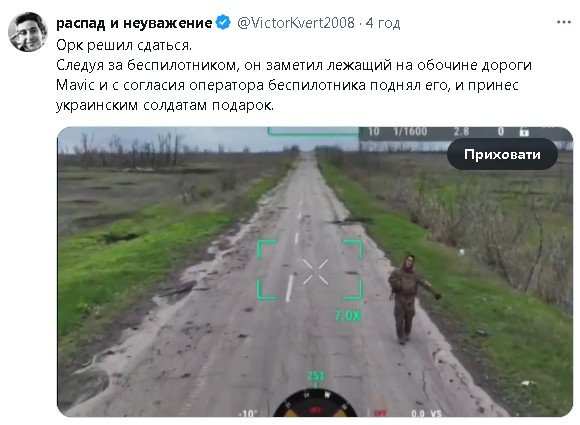
Task: Open the three-dot more options menu
Action: coord(564,23)
